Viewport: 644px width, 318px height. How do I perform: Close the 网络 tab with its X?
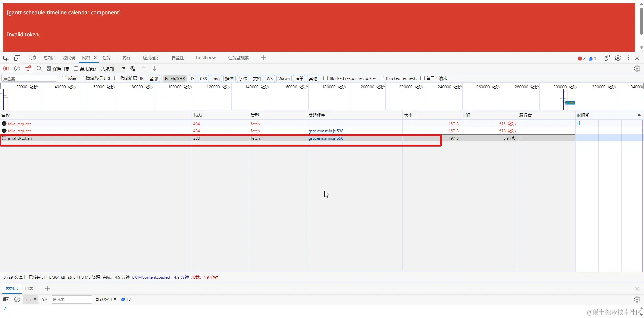tap(95, 57)
